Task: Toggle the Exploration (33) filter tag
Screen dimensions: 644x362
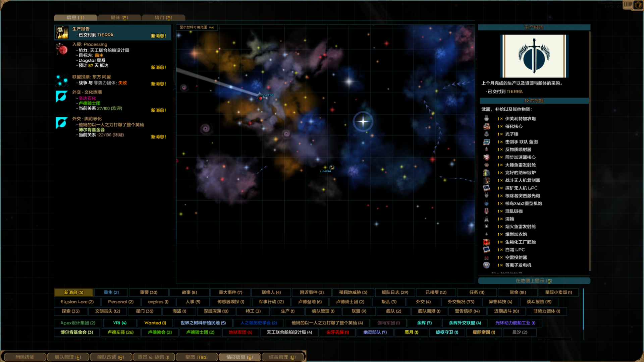Action: pos(71,311)
